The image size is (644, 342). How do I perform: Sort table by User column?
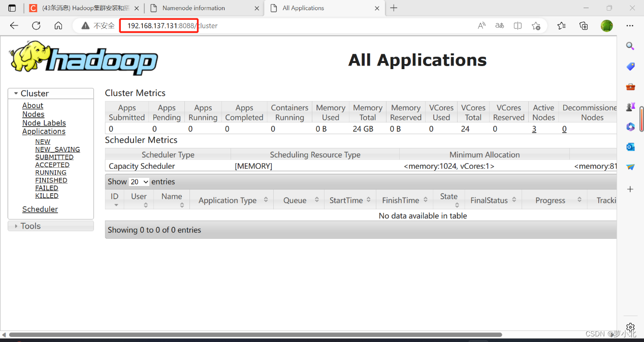(139, 200)
